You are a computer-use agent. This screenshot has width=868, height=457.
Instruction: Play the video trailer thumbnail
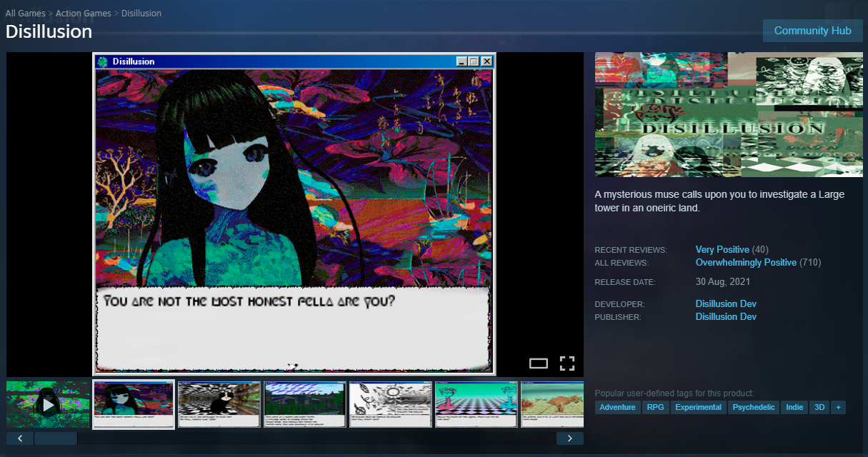pos(48,405)
